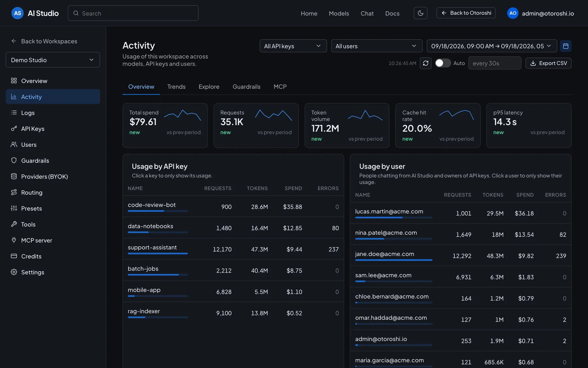
Task: Open the Docs nav link
Action: point(392,13)
